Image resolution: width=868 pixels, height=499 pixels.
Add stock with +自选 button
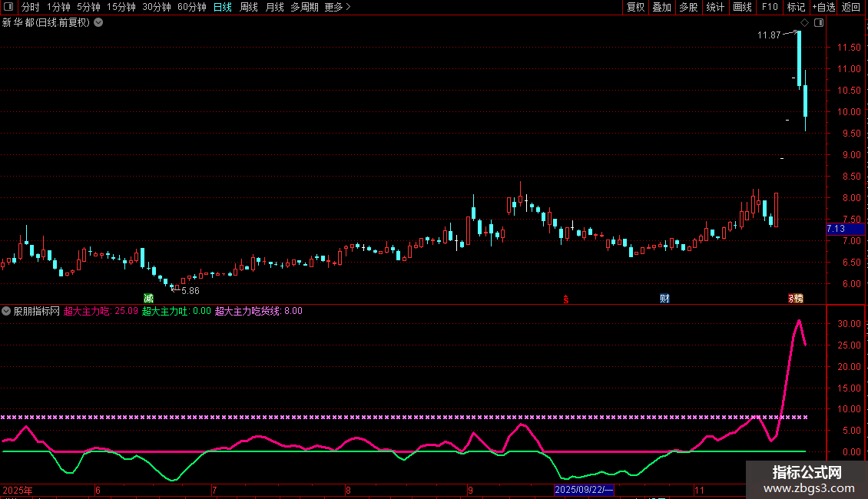(823, 7)
